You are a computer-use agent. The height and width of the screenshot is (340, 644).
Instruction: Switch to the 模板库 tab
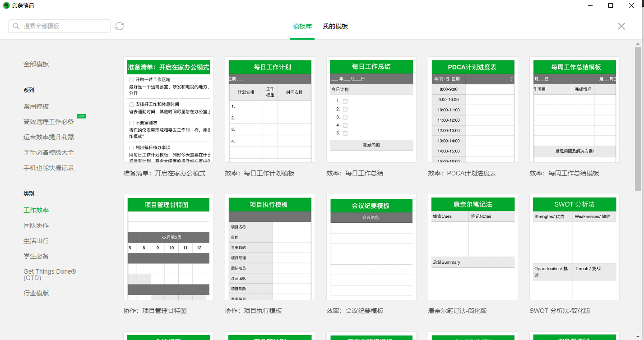point(302,26)
